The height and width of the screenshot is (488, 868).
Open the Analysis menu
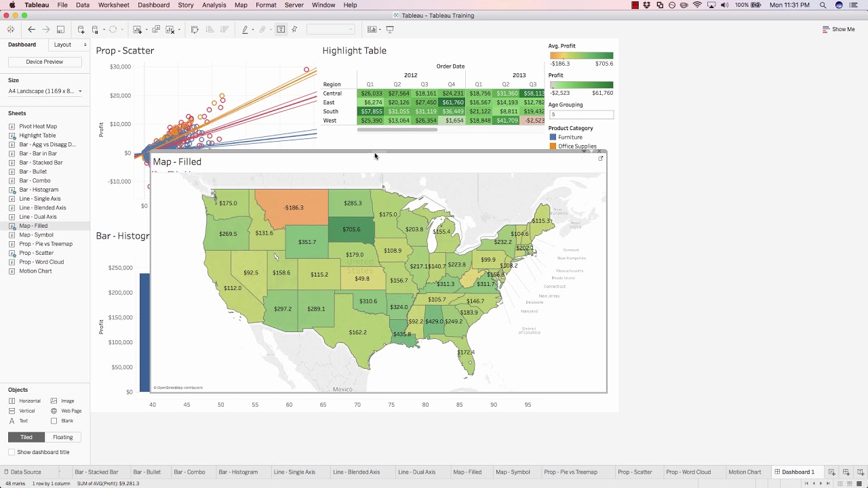(x=214, y=5)
